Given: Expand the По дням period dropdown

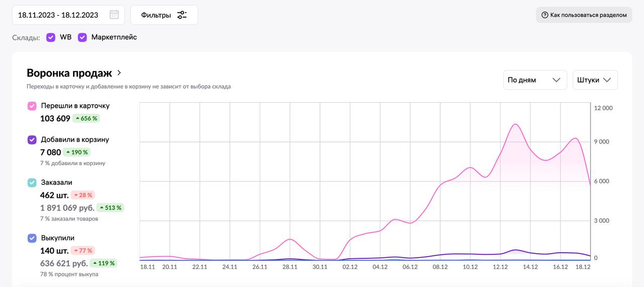Looking at the screenshot, I should (535, 80).
